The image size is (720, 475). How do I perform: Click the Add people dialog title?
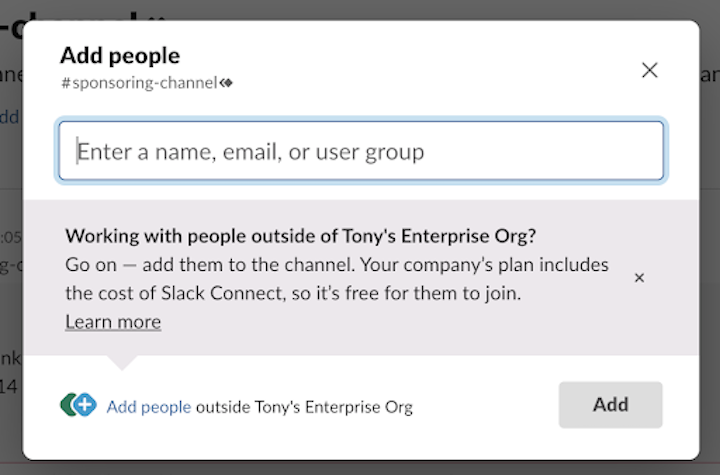[120, 55]
